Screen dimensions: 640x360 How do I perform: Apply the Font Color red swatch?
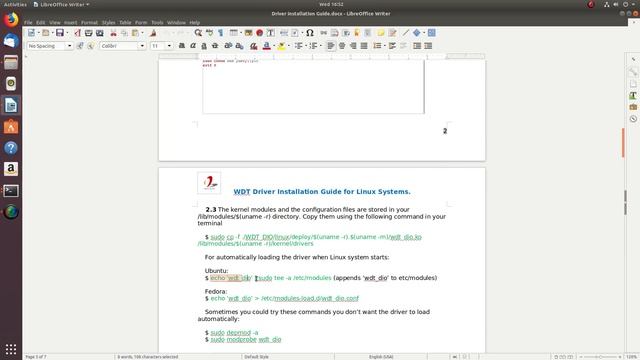pyautogui.click(x=267, y=46)
